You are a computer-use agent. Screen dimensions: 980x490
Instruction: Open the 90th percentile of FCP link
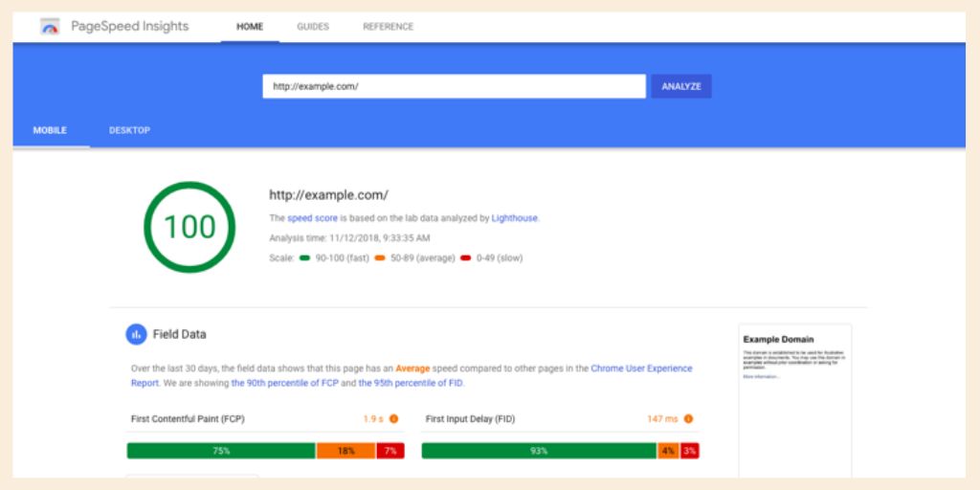(x=285, y=383)
